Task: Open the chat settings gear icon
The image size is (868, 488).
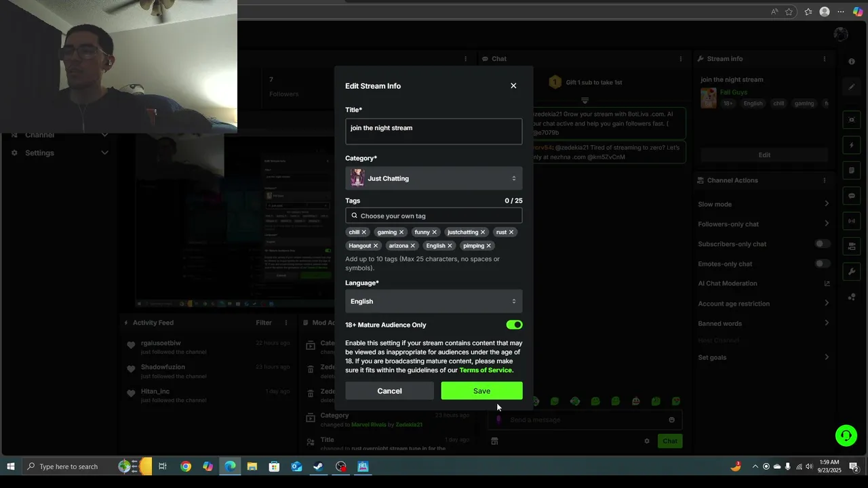Action: click(647, 441)
